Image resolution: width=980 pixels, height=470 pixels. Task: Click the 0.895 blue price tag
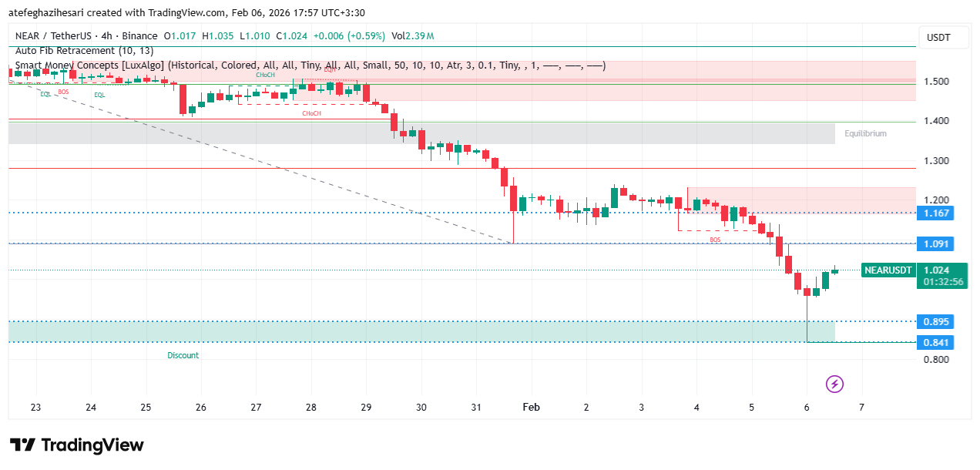click(937, 322)
